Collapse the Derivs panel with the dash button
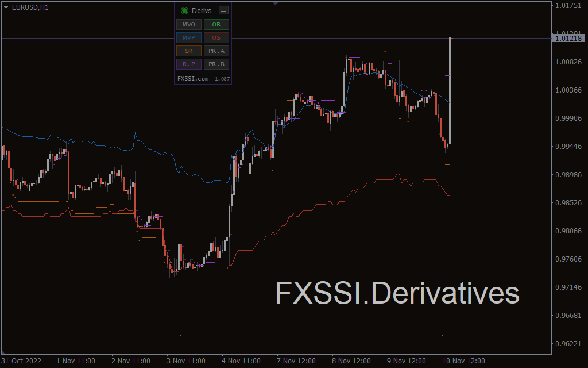Screen dimensions: 588x368 click(x=223, y=10)
